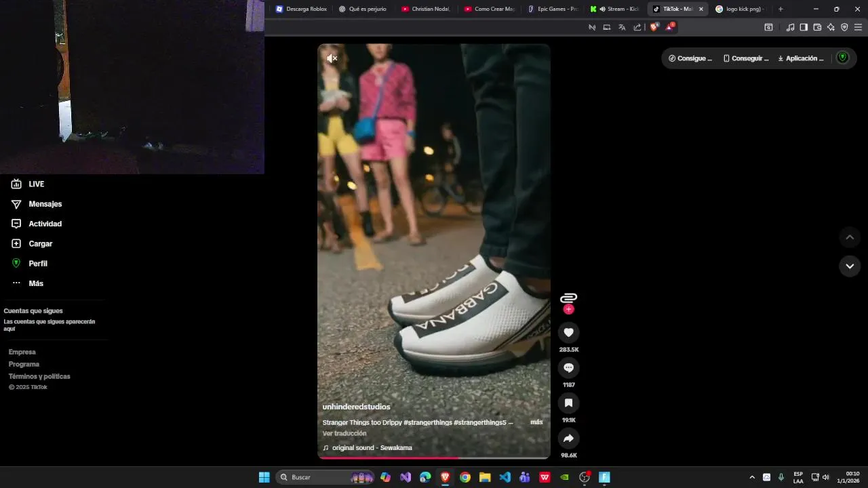The height and width of the screenshot is (488, 868).
Task: Click the 'Conseguir ...' button
Action: coord(746,58)
